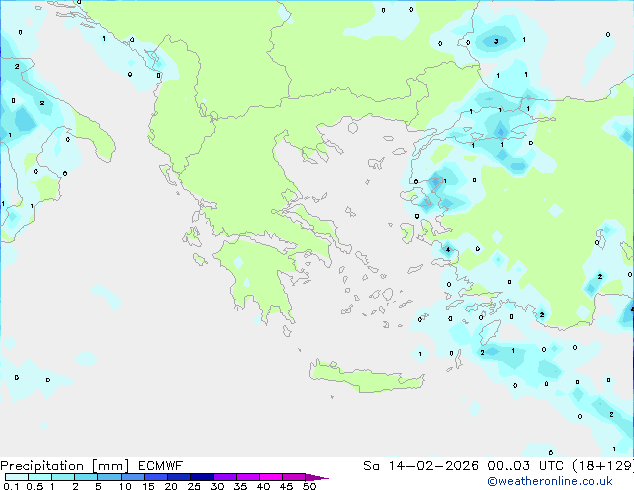This screenshot has width=634, height=490.
Task: Click the '35' legend scale value
Action: click(x=240, y=486)
